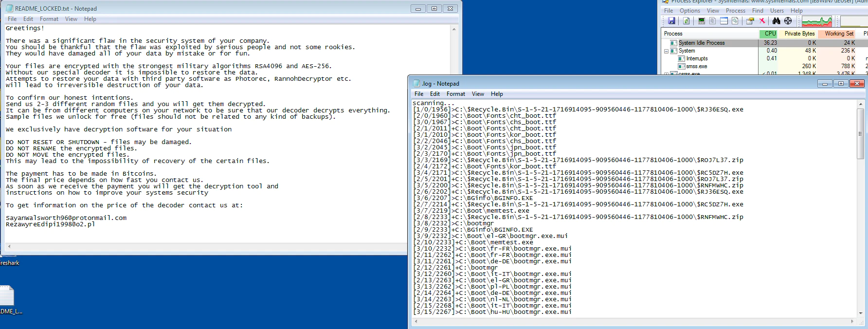Click the System Idle Process row icon
Image resolution: width=868 pixels, height=329 pixels.
click(674, 43)
